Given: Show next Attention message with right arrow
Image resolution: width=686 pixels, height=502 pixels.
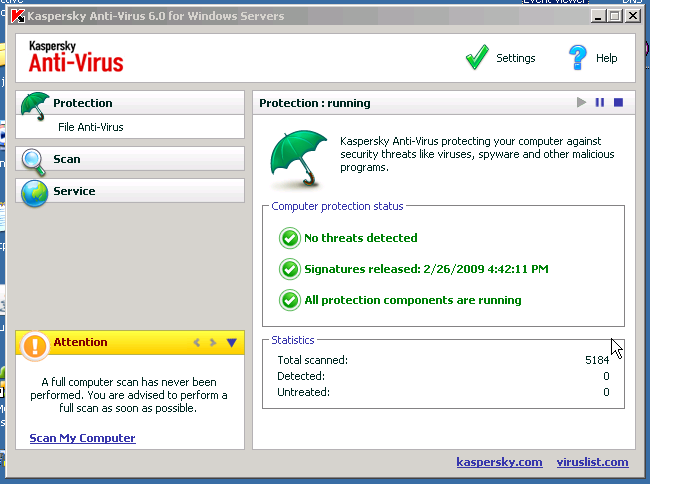Looking at the screenshot, I should [213, 342].
